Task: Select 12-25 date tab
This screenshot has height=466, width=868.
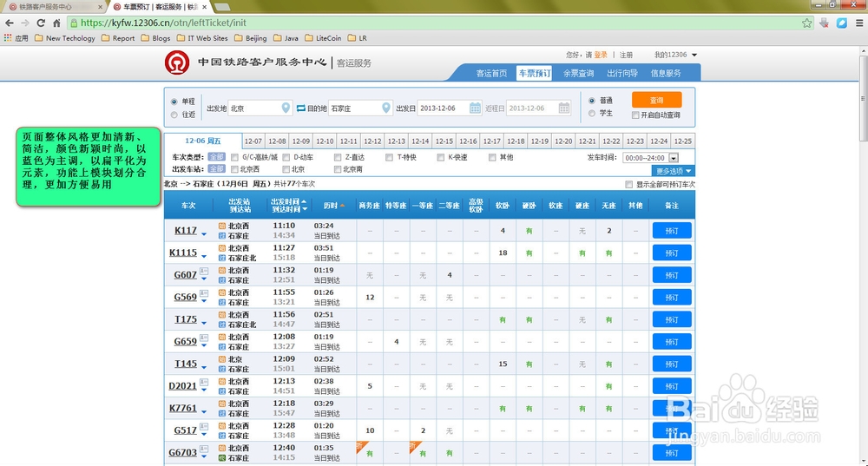Action: pos(683,141)
